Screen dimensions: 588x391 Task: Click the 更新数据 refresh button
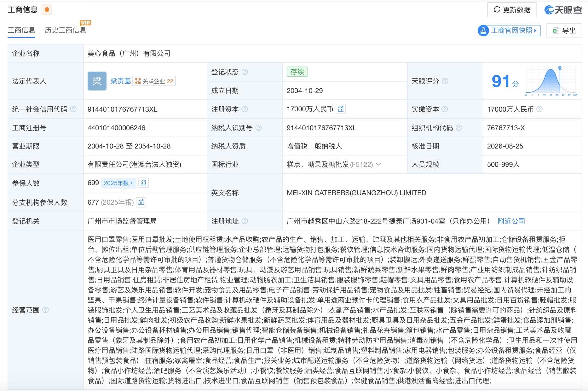pos(512,10)
